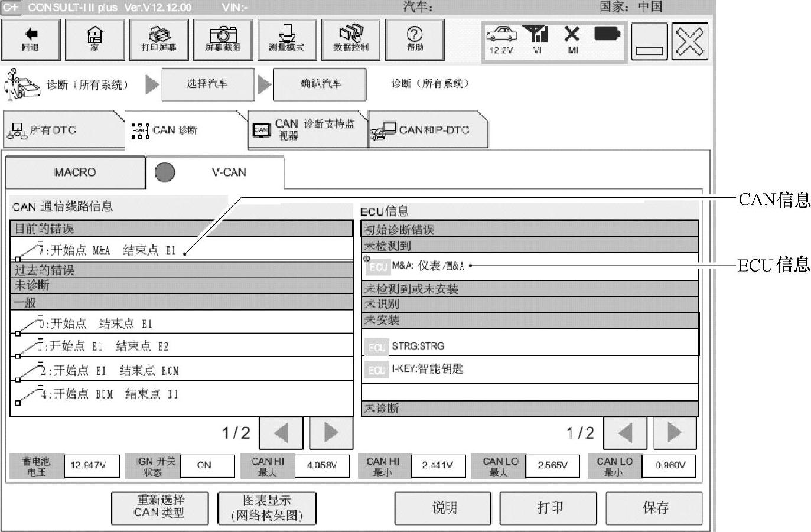Switch to the 所有DTC tab
The image size is (811, 532).
(x=64, y=129)
